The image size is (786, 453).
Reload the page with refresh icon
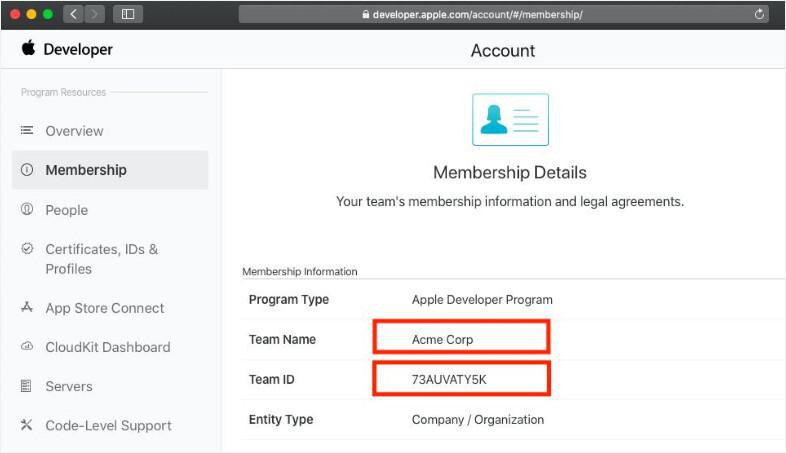760,14
